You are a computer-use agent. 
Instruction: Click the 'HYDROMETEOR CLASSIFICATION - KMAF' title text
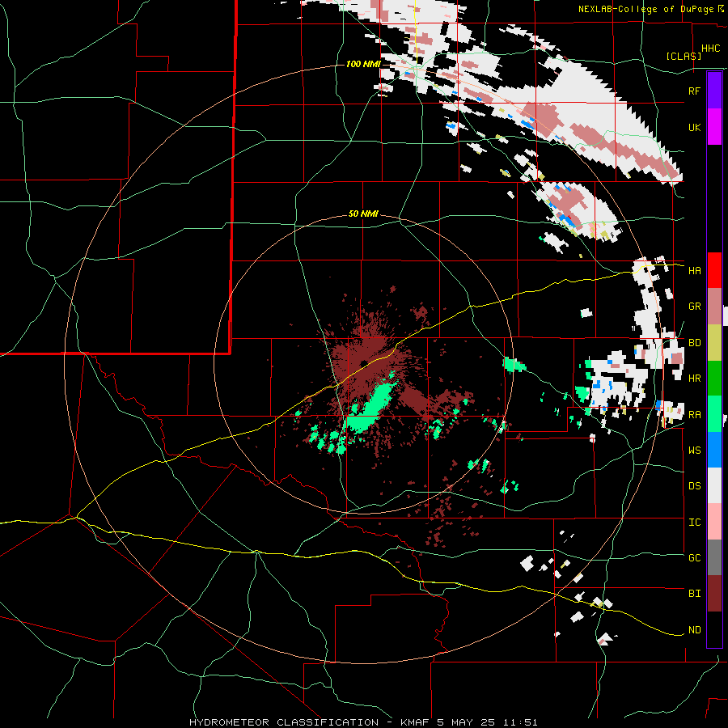pyautogui.click(x=310, y=722)
